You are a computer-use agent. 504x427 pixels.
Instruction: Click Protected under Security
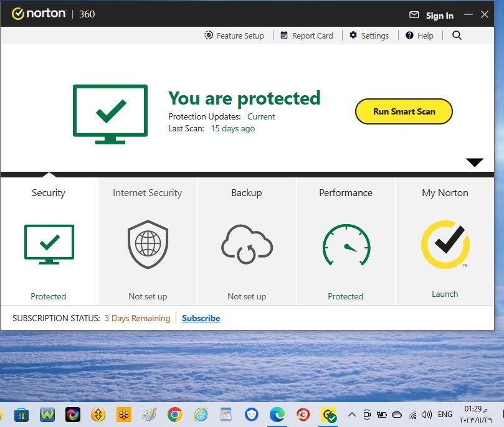tap(48, 296)
